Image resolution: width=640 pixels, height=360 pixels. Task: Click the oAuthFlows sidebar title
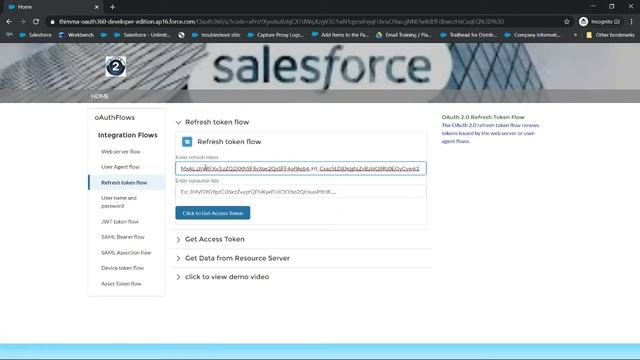tap(115, 118)
